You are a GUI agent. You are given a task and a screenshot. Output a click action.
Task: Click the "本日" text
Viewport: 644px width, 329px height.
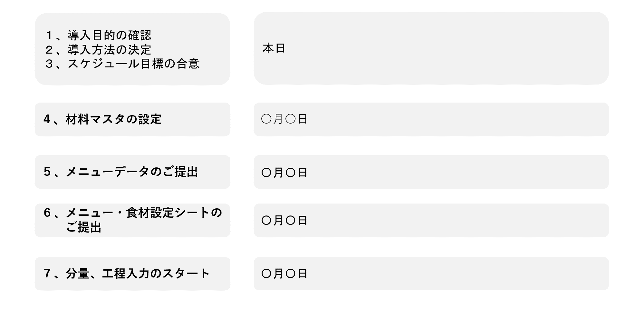click(274, 48)
